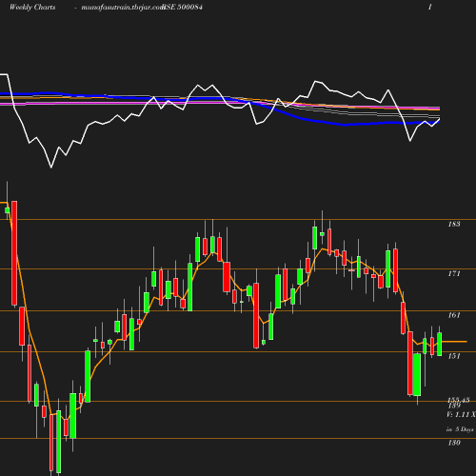Click the "Weekly Charts" title text

32,8
